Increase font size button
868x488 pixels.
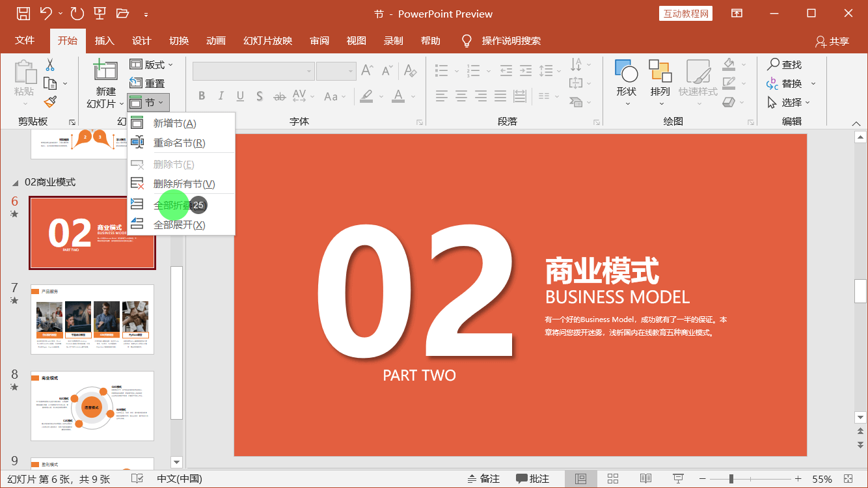click(x=368, y=70)
